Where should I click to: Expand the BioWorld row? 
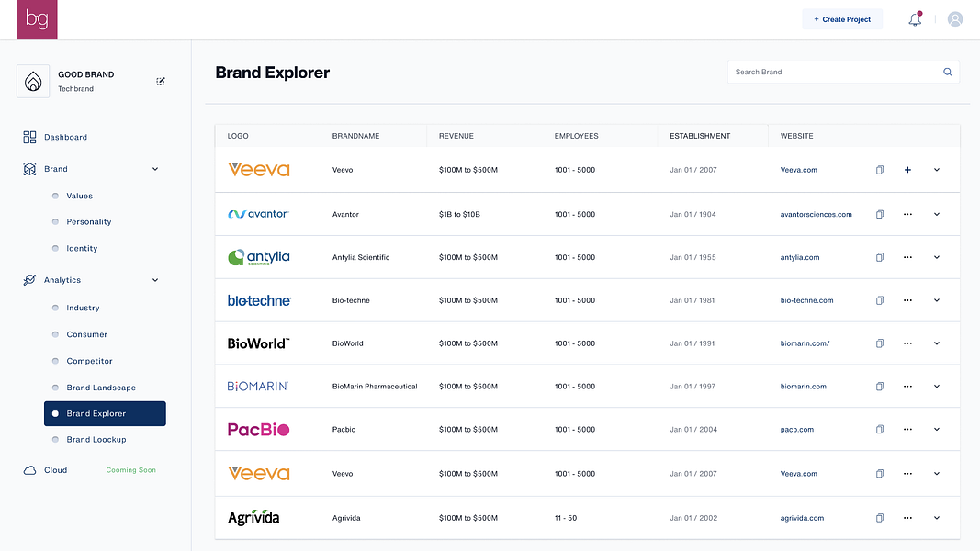[936, 343]
